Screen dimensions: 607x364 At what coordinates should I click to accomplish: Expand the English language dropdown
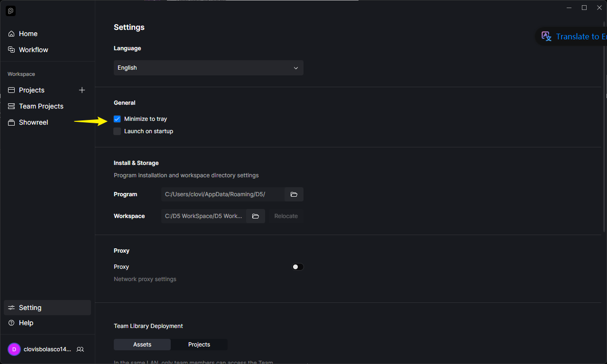click(209, 68)
